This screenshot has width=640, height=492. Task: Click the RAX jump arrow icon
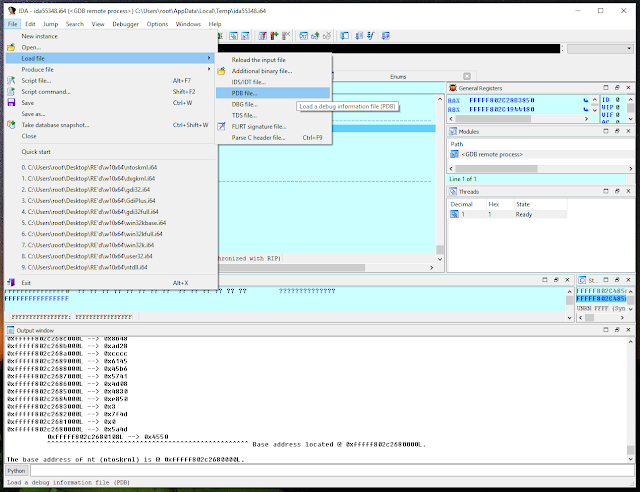pos(586,100)
